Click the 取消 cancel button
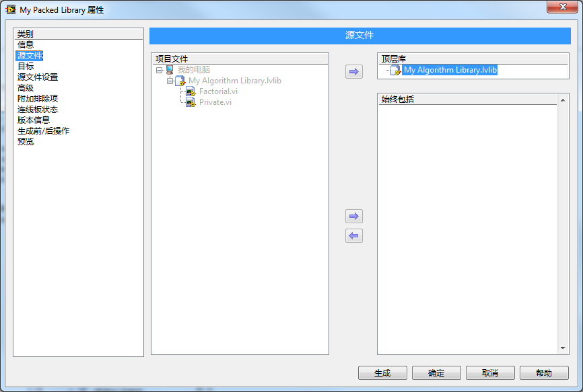The image size is (583, 392). (490, 373)
